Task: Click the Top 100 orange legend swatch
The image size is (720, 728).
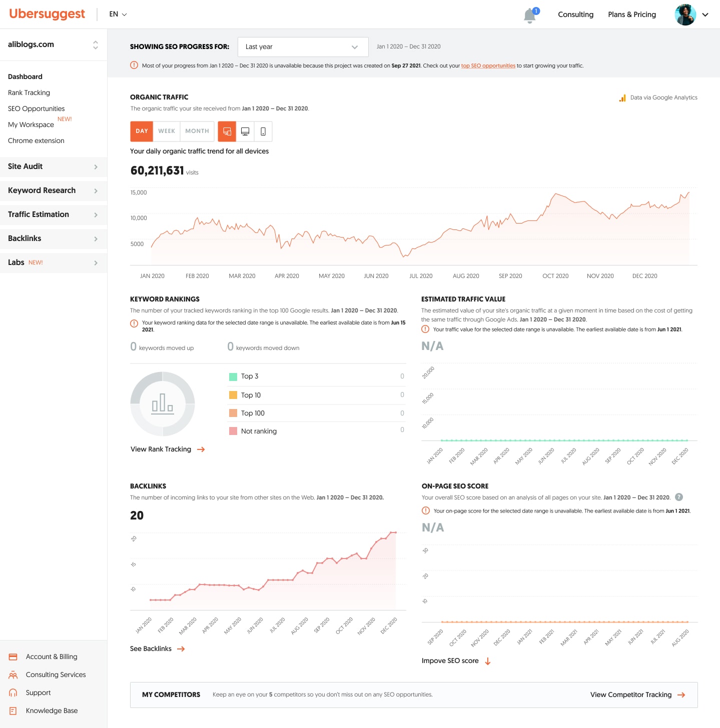Action: pyautogui.click(x=233, y=413)
